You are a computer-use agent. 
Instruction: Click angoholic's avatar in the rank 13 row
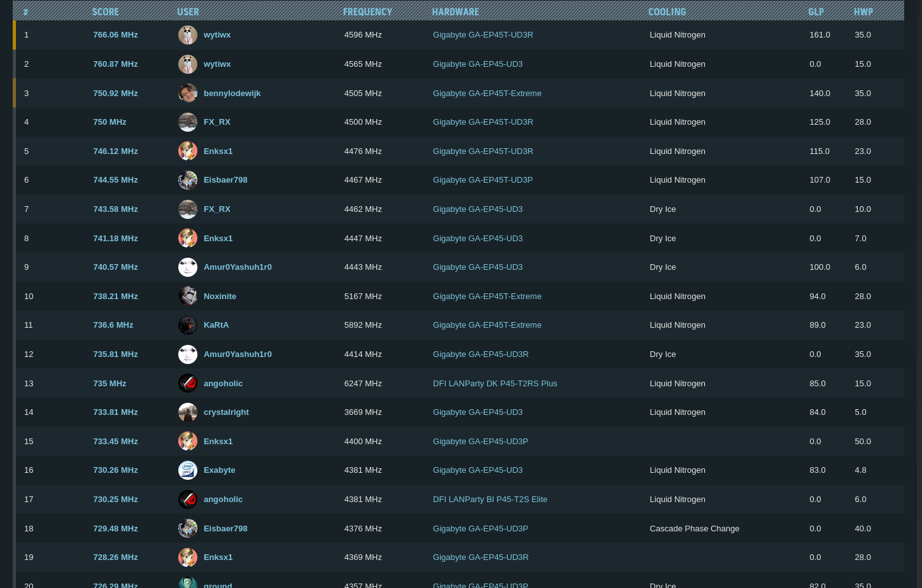coord(188,384)
